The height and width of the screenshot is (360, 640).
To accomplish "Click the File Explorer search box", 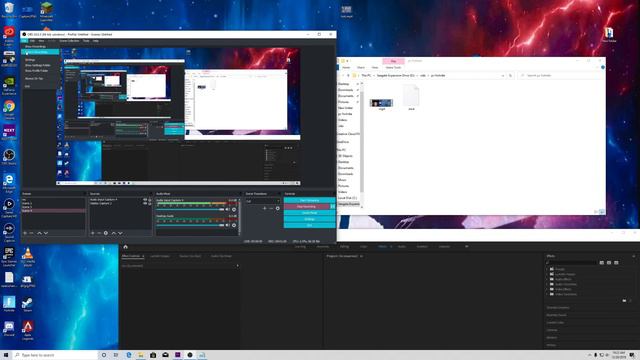I will coord(560,76).
